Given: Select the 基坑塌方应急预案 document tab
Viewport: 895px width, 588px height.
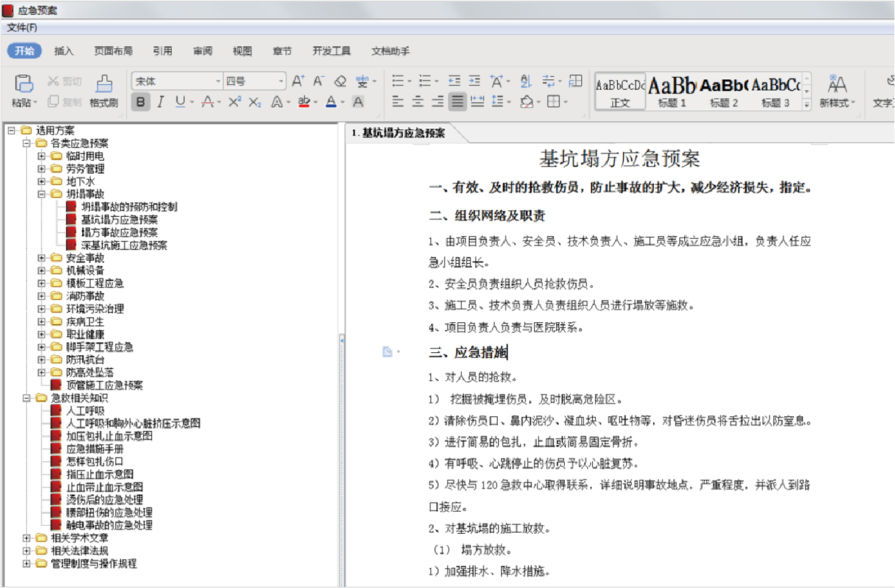Looking at the screenshot, I should coord(398,133).
